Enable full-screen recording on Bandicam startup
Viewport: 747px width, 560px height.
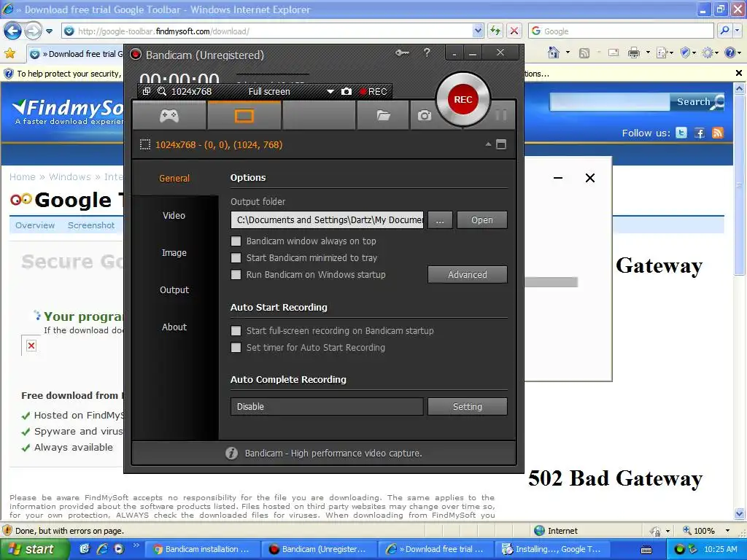pos(236,330)
